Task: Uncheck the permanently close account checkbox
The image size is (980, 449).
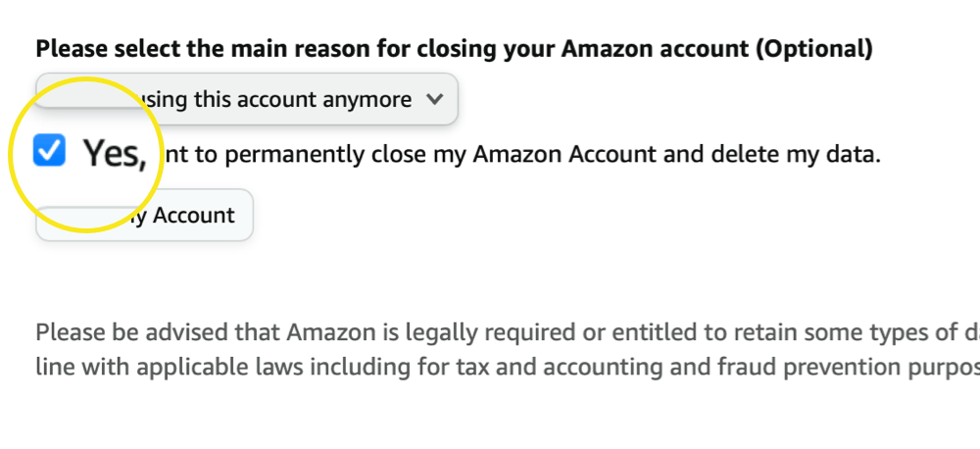Action: click(x=49, y=151)
